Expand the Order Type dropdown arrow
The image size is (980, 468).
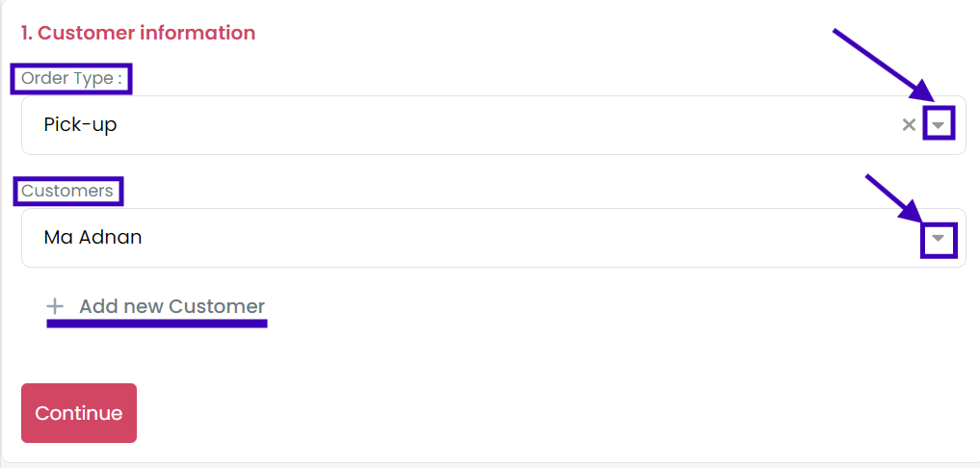pos(939,125)
